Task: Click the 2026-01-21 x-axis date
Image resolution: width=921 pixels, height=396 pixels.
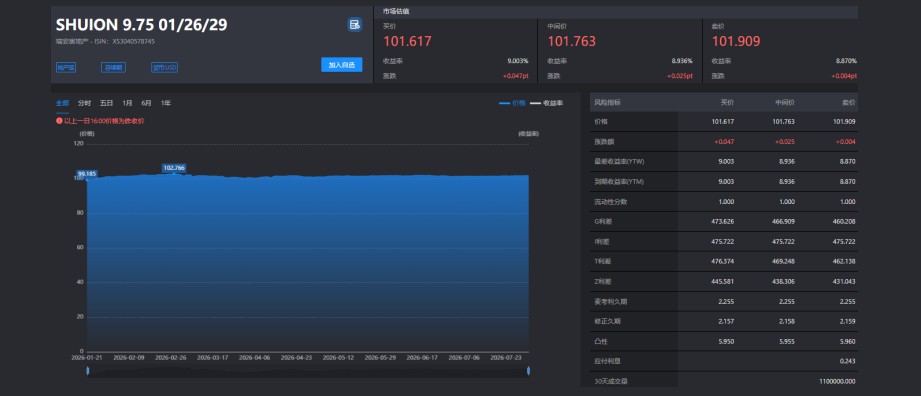Action: click(87, 357)
